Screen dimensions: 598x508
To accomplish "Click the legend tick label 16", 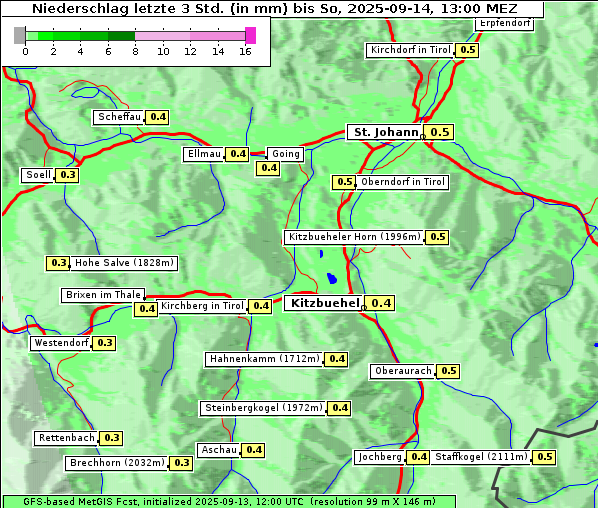I will tap(246, 51).
